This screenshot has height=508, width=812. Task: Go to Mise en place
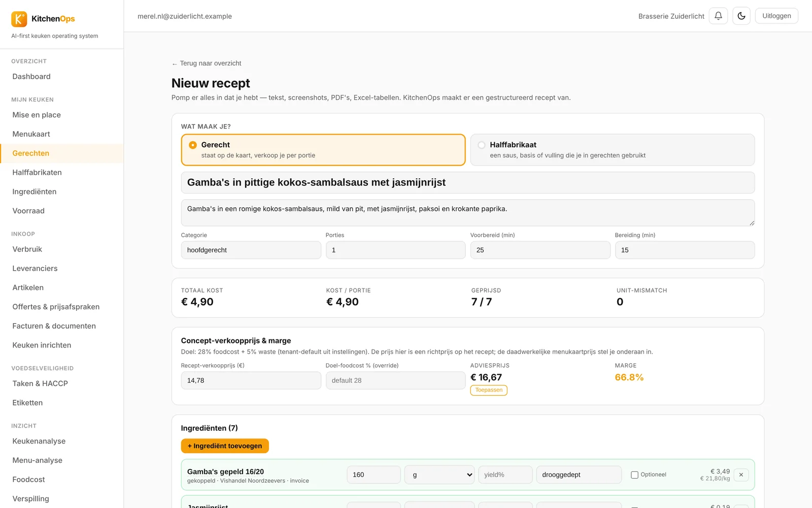(x=37, y=115)
